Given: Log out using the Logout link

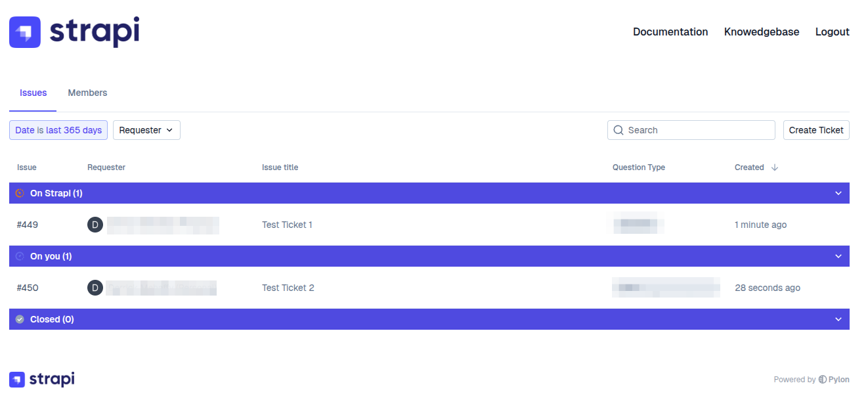Looking at the screenshot, I should 832,32.
